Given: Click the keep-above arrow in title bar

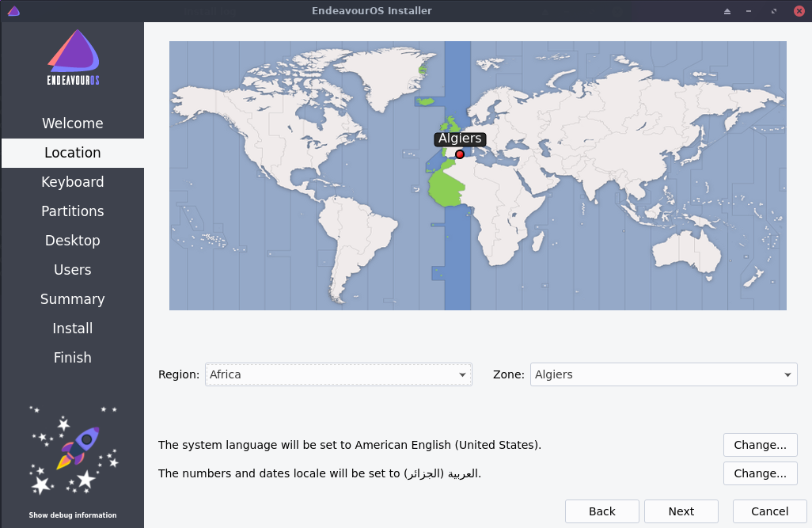Looking at the screenshot, I should click(727, 11).
